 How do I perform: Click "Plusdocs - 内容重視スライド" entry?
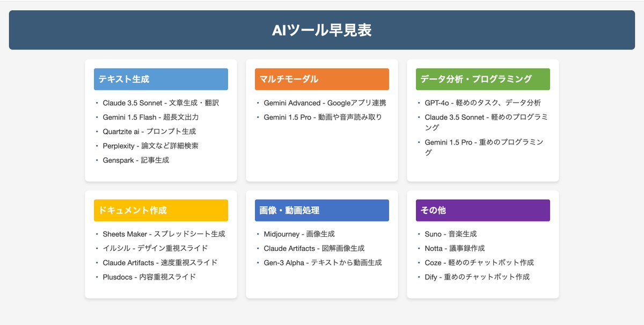149,277
